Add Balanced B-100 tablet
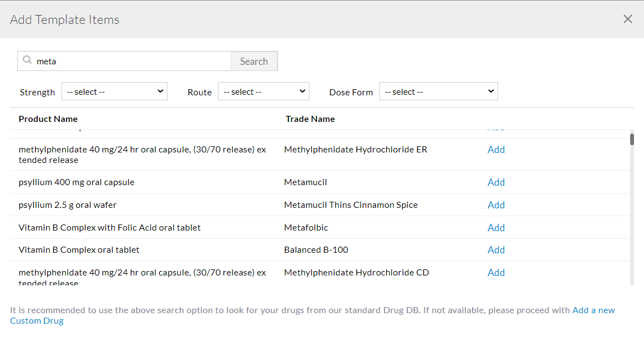Viewport: 644px width, 337px height. (x=496, y=250)
